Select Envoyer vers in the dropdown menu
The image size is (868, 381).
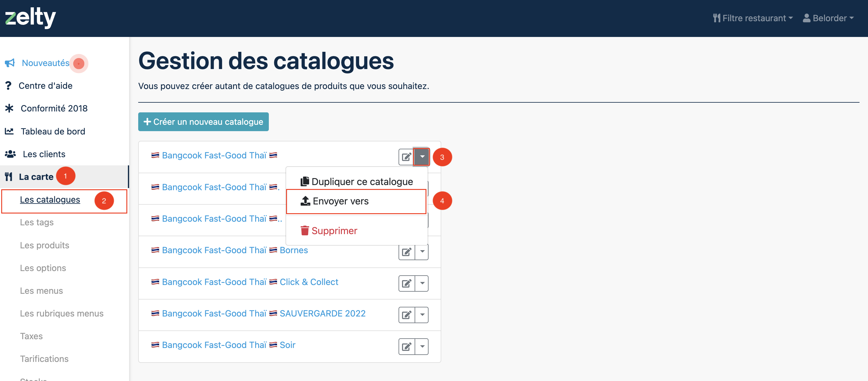(x=356, y=201)
